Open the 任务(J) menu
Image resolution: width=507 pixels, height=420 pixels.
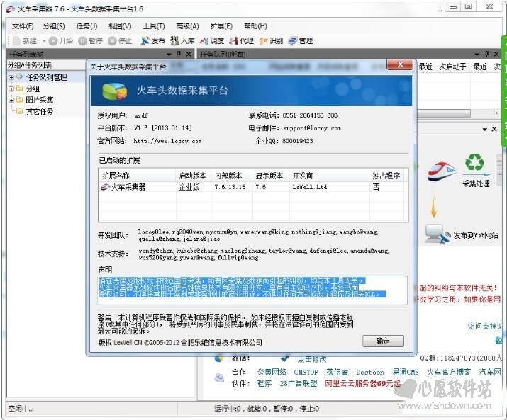(x=87, y=26)
